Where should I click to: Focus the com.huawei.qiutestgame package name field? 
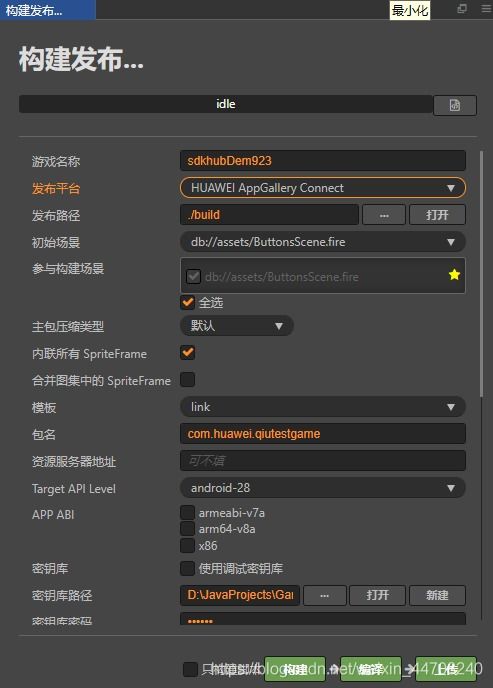pos(323,434)
